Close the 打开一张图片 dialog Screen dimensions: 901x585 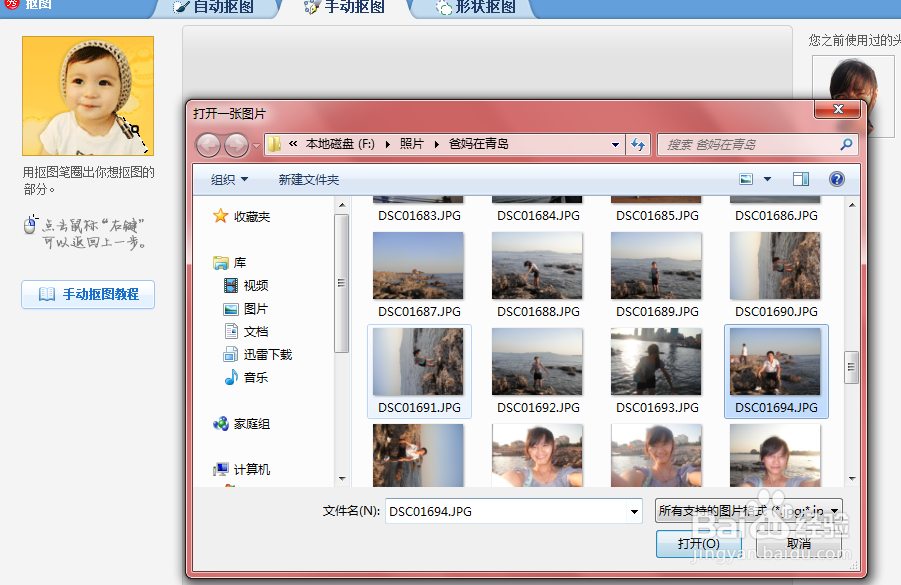(838, 109)
